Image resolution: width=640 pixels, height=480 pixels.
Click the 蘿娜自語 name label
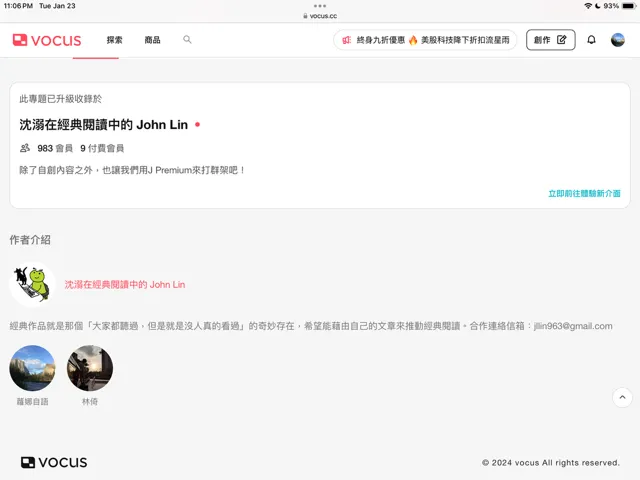point(32,402)
